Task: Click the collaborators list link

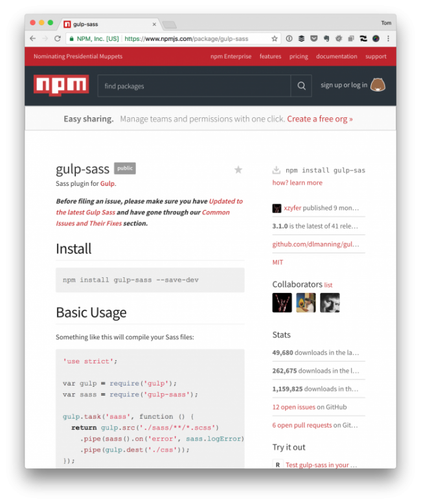Action: 328,285
